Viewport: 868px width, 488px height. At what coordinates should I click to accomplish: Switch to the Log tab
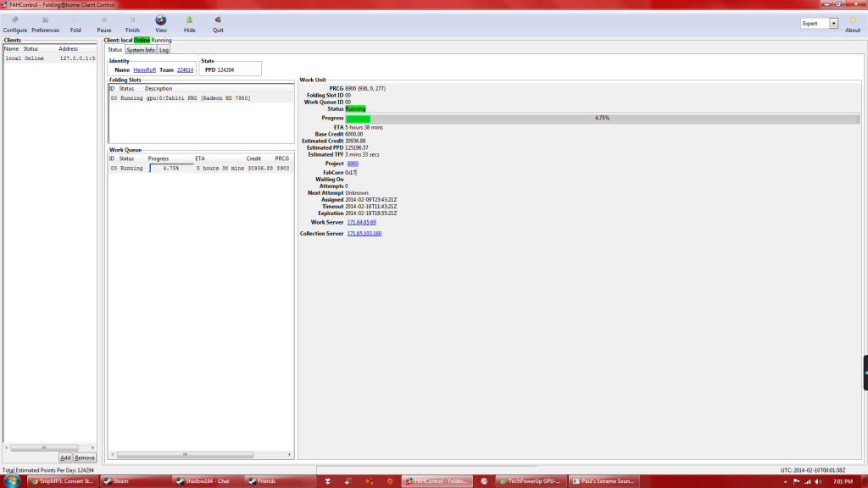click(x=164, y=50)
